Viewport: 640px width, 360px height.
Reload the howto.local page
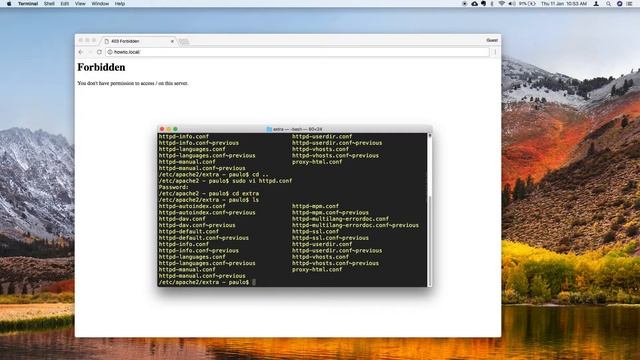(99, 52)
